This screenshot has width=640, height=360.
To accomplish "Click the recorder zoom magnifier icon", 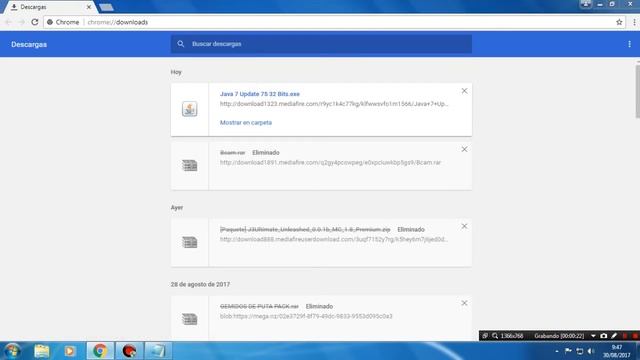I will [495, 336].
